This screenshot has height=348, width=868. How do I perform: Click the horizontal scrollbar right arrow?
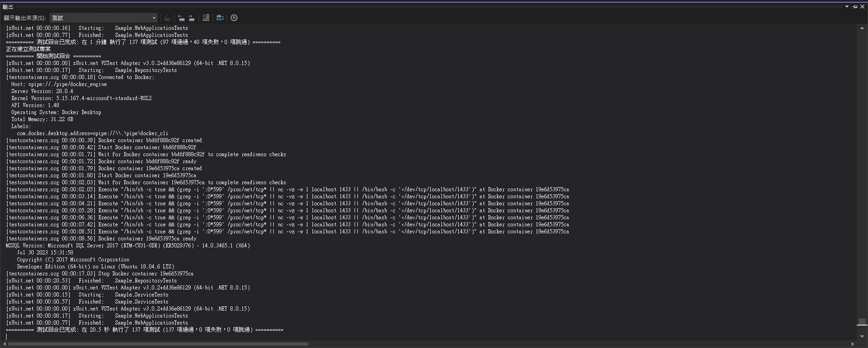853,344
